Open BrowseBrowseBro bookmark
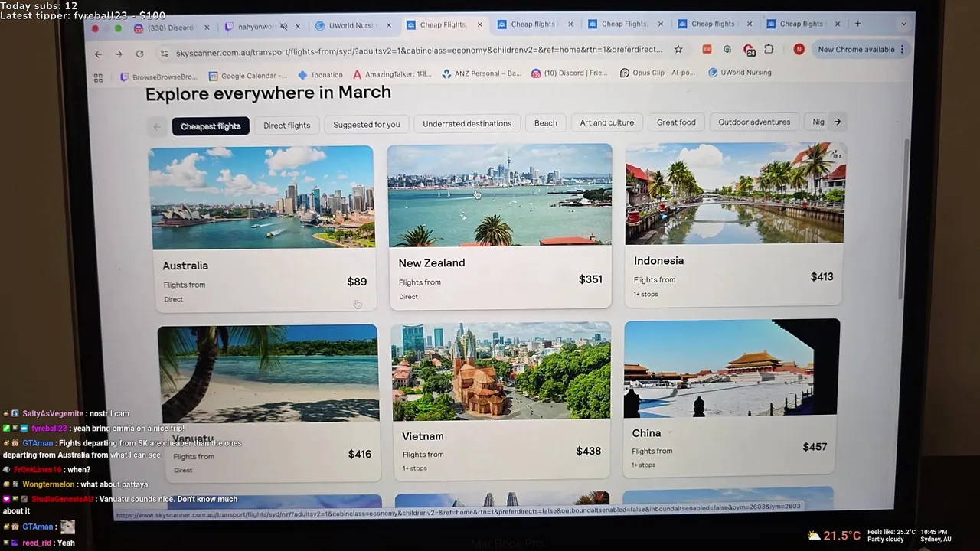This screenshot has height=551, width=980. point(158,77)
